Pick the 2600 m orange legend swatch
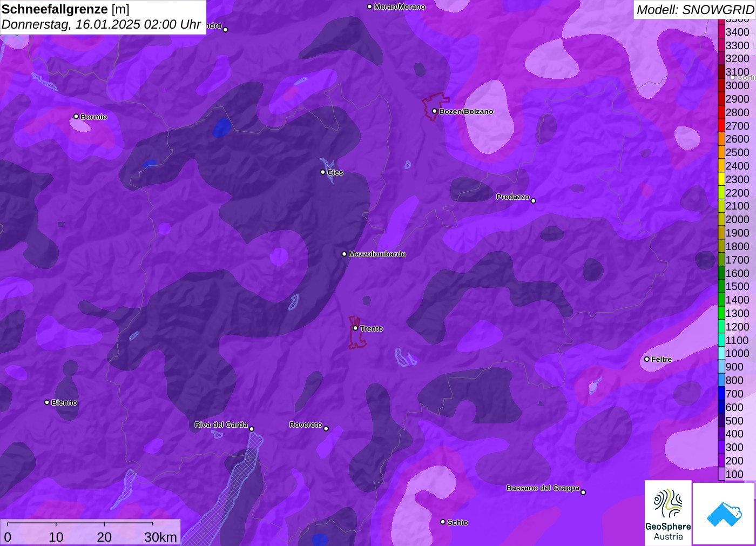The height and width of the screenshot is (546, 756). 721,139
